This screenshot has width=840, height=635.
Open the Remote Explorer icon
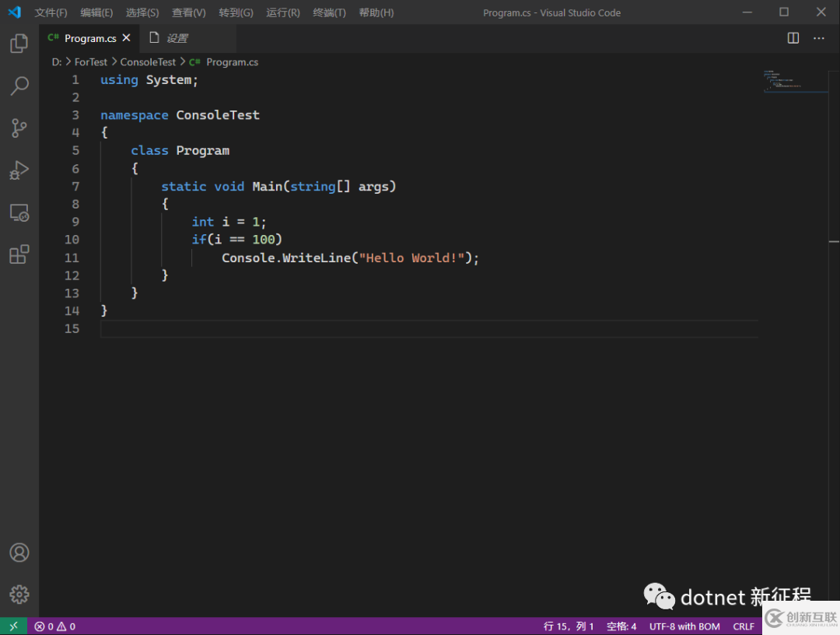(x=19, y=212)
